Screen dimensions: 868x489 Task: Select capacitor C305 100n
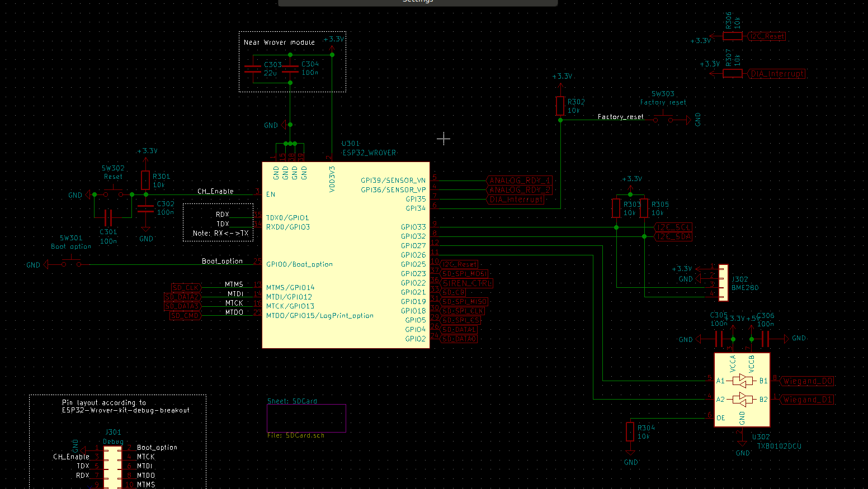pos(719,339)
